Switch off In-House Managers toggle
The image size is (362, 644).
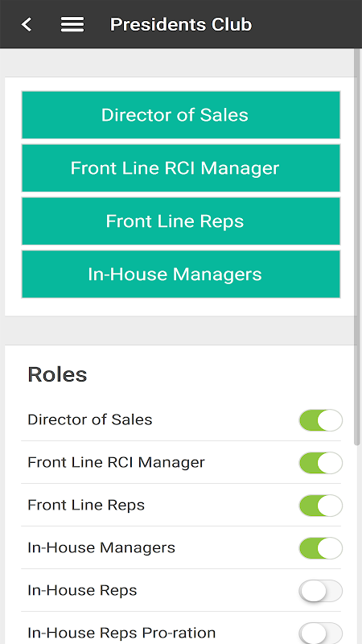pos(320,548)
